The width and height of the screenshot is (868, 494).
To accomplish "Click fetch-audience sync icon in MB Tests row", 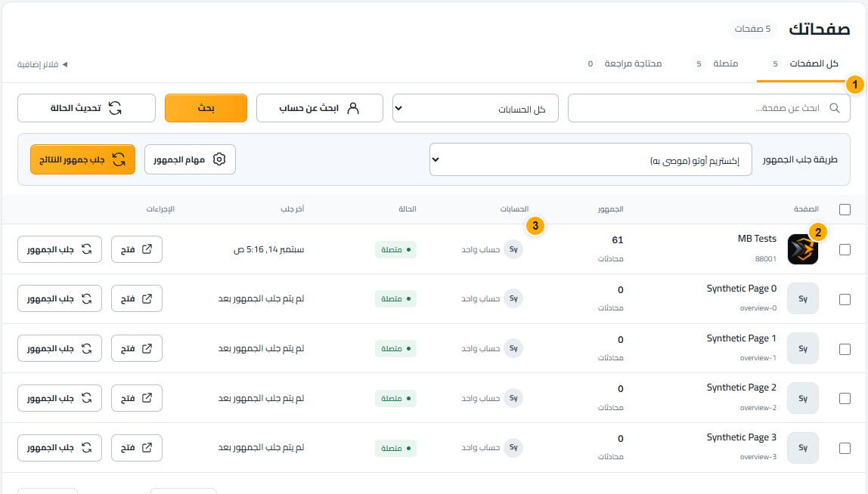I will click(x=87, y=249).
